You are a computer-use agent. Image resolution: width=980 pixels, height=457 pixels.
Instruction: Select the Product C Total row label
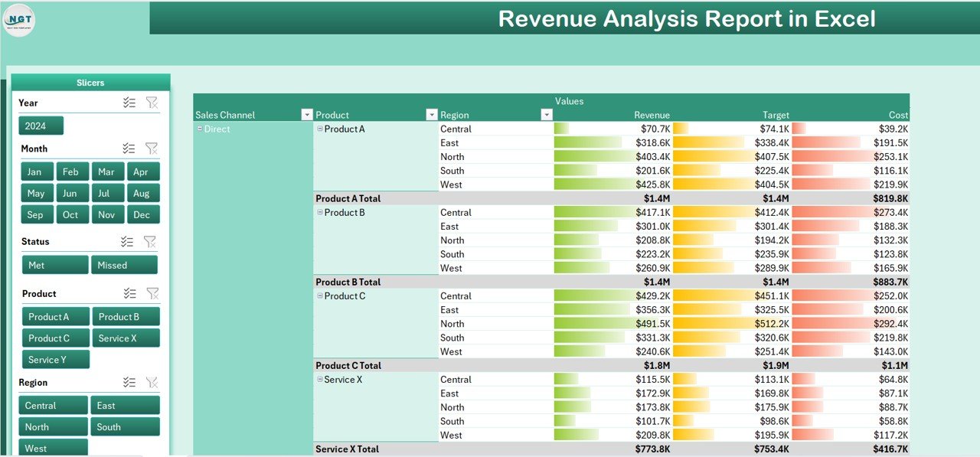tap(348, 365)
